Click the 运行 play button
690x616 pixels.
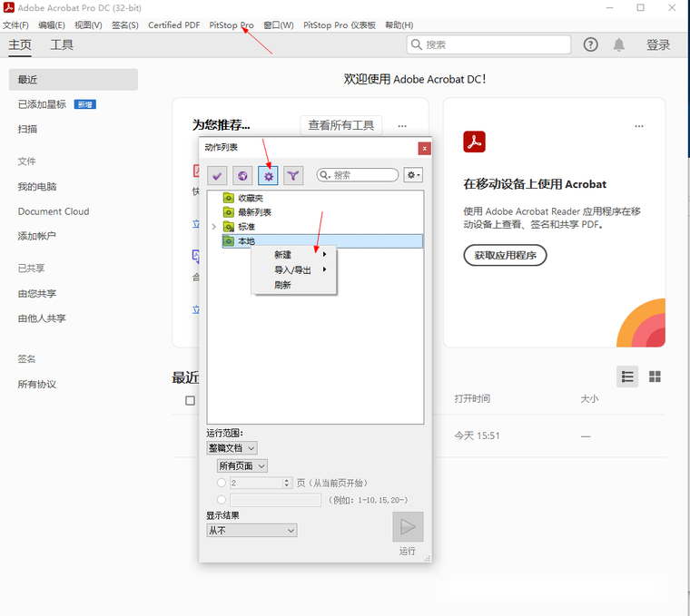click(408, 527)
